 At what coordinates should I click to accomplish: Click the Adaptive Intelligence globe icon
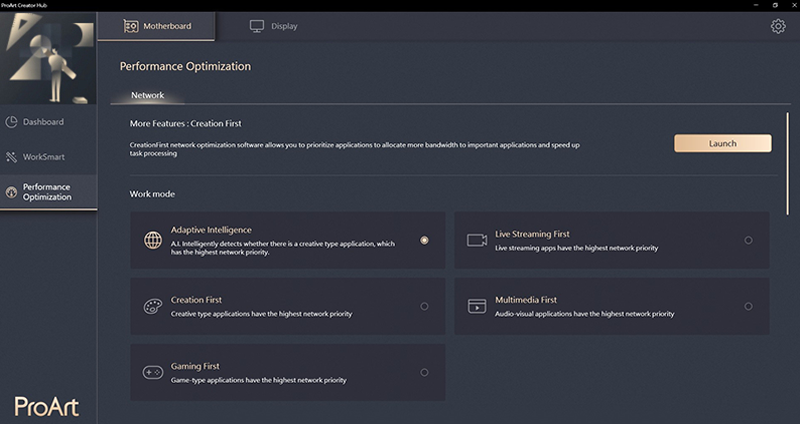pos(153,240)
